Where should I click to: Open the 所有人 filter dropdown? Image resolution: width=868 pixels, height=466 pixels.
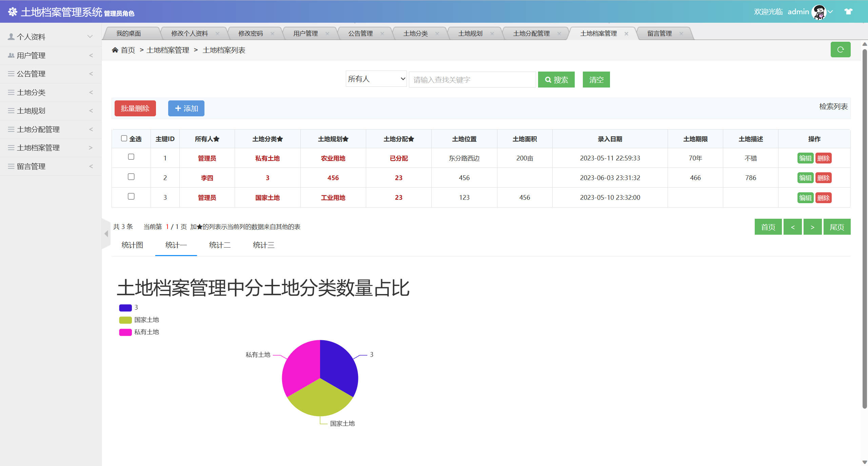point(376,79)
